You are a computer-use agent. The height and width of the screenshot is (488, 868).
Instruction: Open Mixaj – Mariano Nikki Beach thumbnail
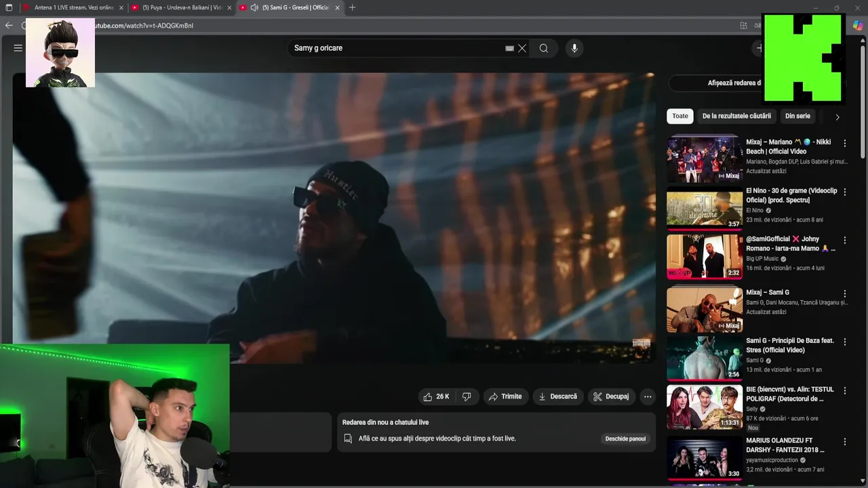(705, 159)
